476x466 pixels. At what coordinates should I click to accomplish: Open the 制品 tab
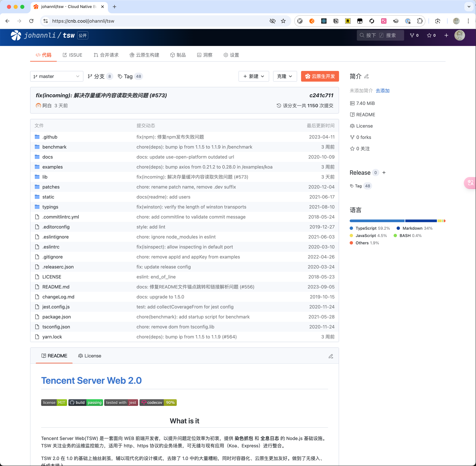tap(178, 55)
